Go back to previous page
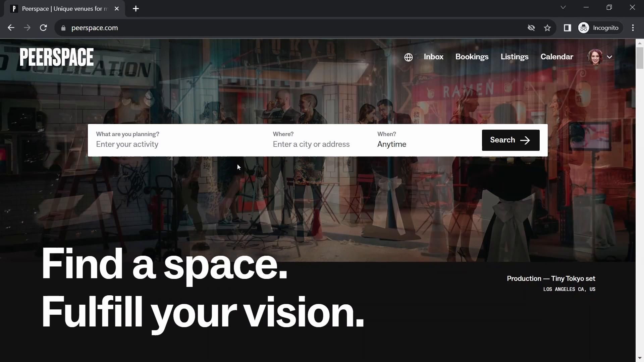 11,28
